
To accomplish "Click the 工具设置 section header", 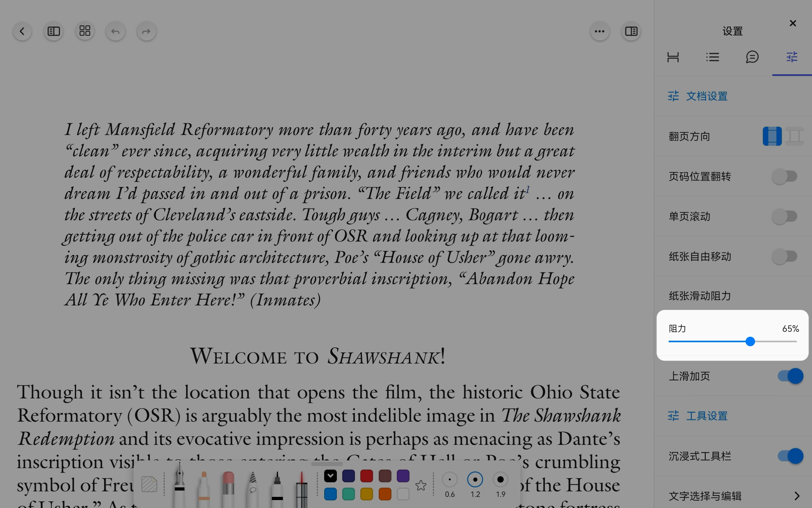I will (x=697, y=416).
